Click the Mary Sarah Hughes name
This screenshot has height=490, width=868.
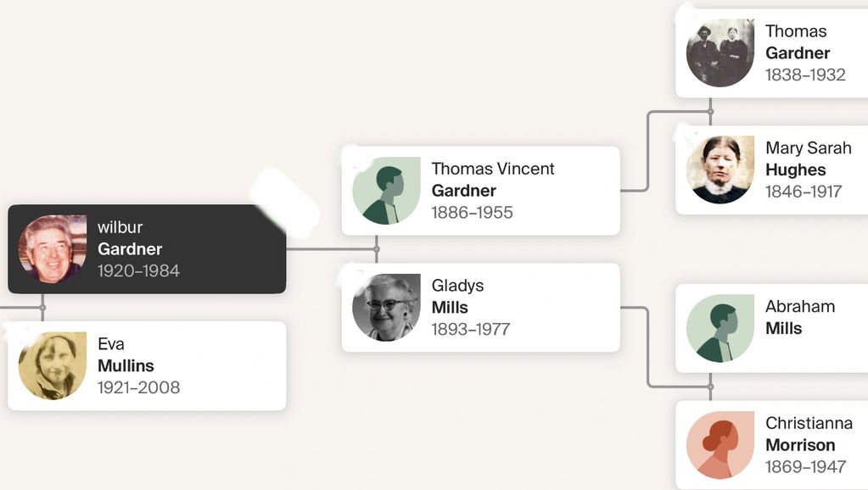[808, 159]
